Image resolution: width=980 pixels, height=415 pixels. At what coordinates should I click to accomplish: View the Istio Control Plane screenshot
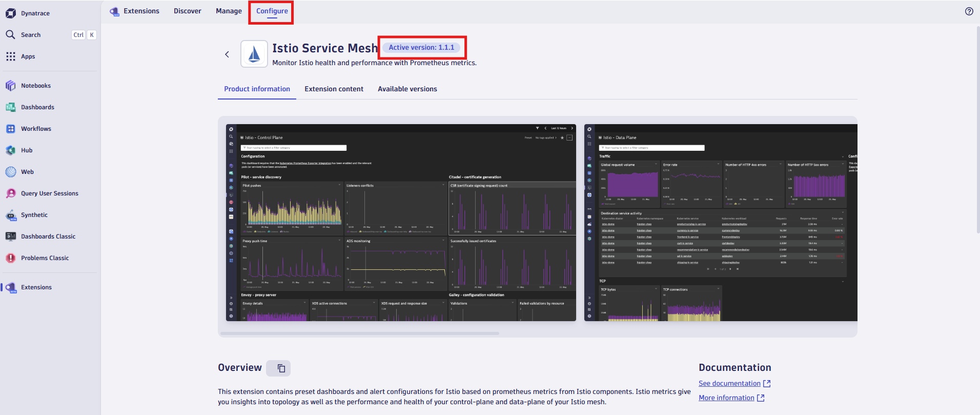tap(401, 223)
